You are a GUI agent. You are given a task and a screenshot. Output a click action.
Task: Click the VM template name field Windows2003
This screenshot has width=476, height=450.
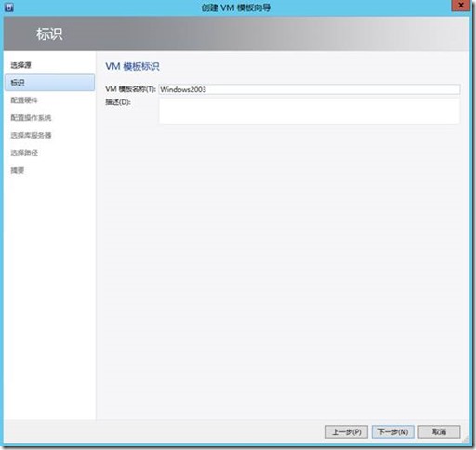click(310, 89)
